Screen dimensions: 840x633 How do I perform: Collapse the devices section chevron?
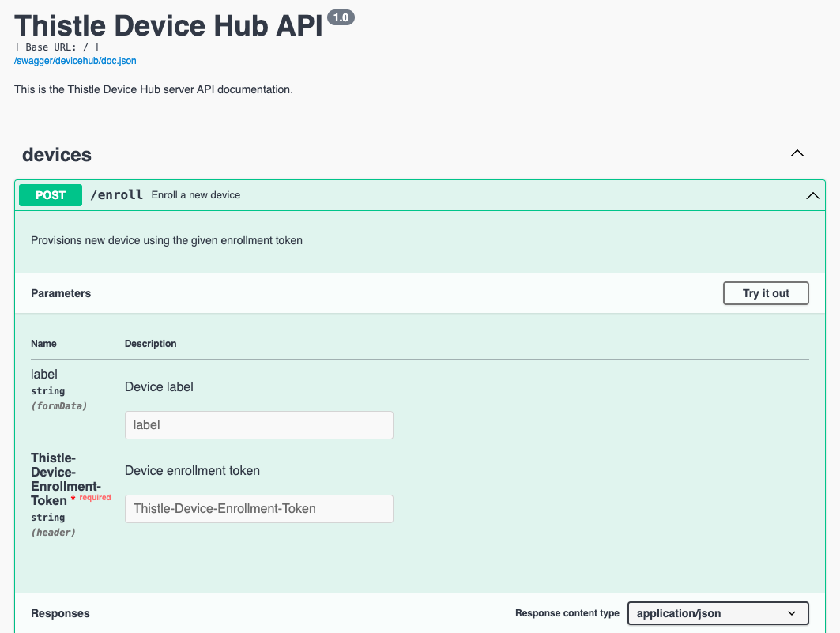point(797,153)
